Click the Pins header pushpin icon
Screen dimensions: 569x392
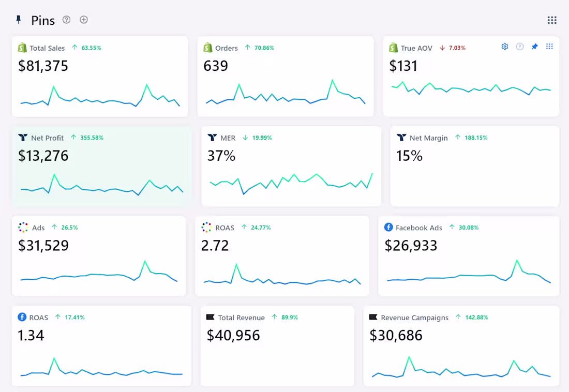click(19, 20)
